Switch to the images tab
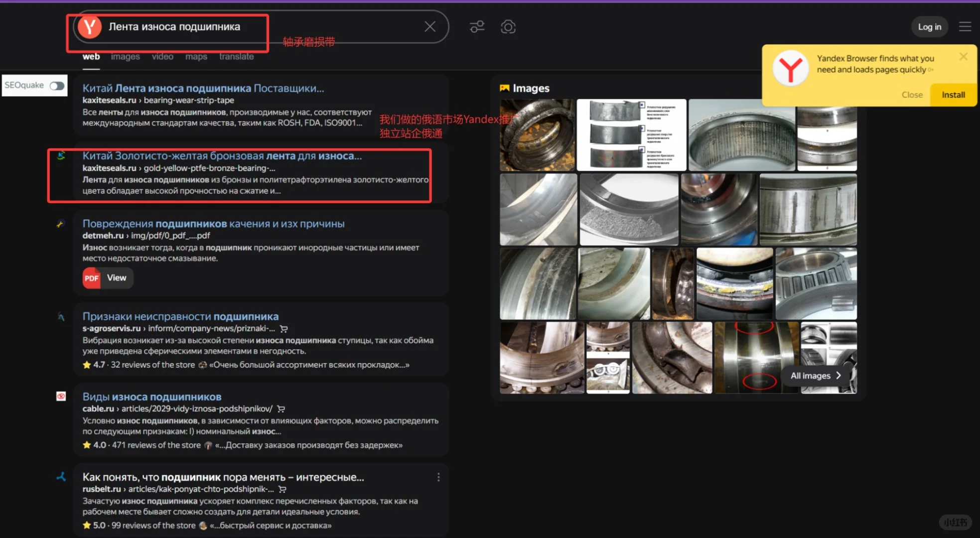 [x=125, y=57]
